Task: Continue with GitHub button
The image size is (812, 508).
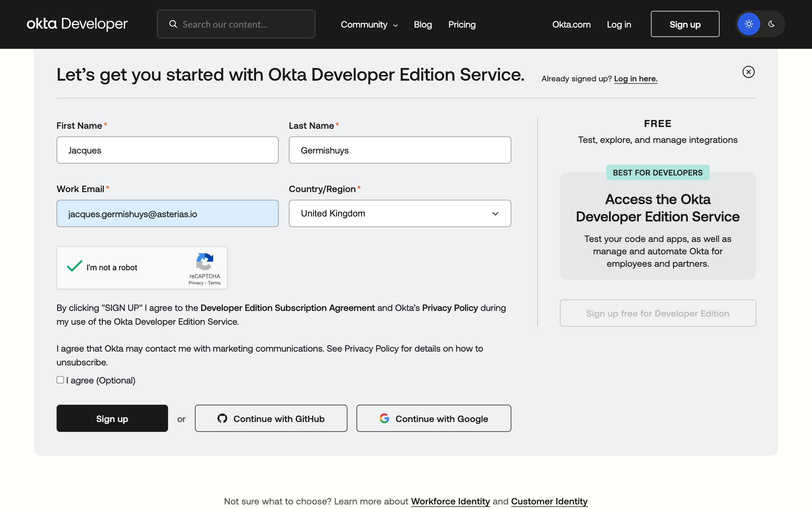Action: click(x=271, y=418)
